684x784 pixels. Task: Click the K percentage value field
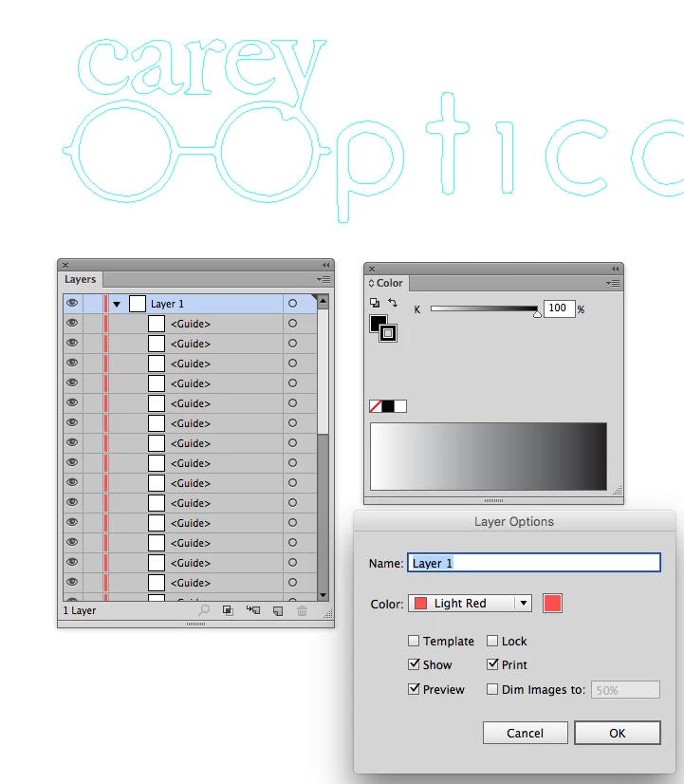coord(559,308)
